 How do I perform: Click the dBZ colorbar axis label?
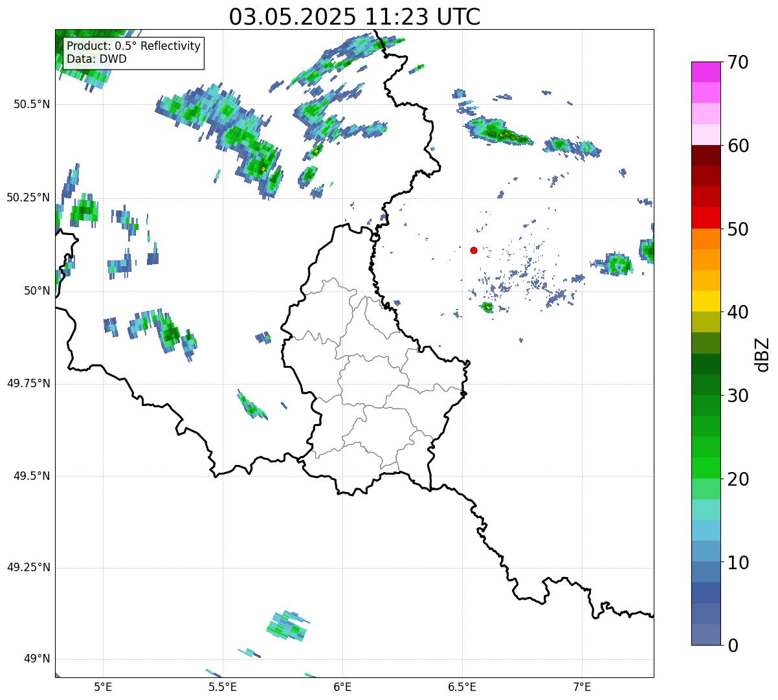click(762, 354)
